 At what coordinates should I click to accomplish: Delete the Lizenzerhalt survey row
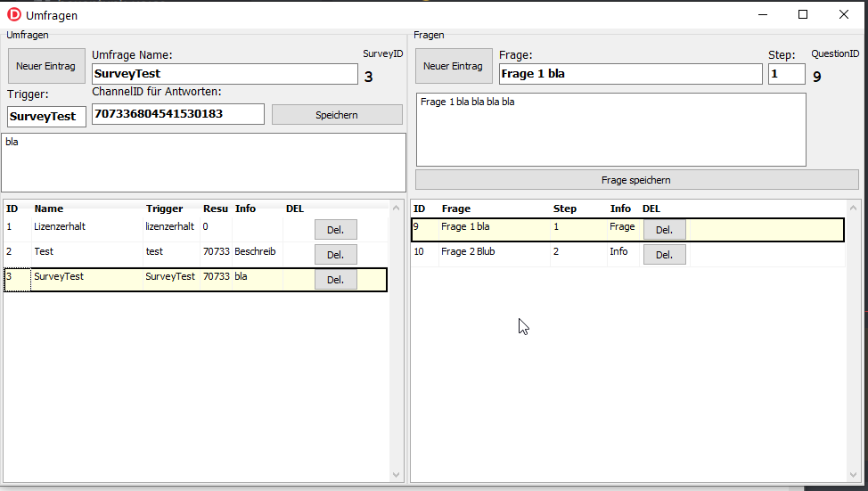(x=335, y=229)
